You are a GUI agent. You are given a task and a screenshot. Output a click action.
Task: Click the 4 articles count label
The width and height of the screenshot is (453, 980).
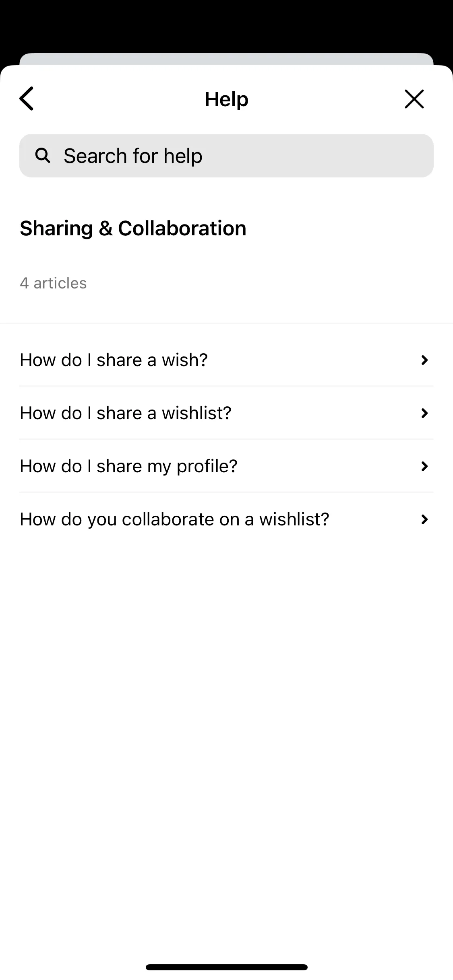[53, 283]
